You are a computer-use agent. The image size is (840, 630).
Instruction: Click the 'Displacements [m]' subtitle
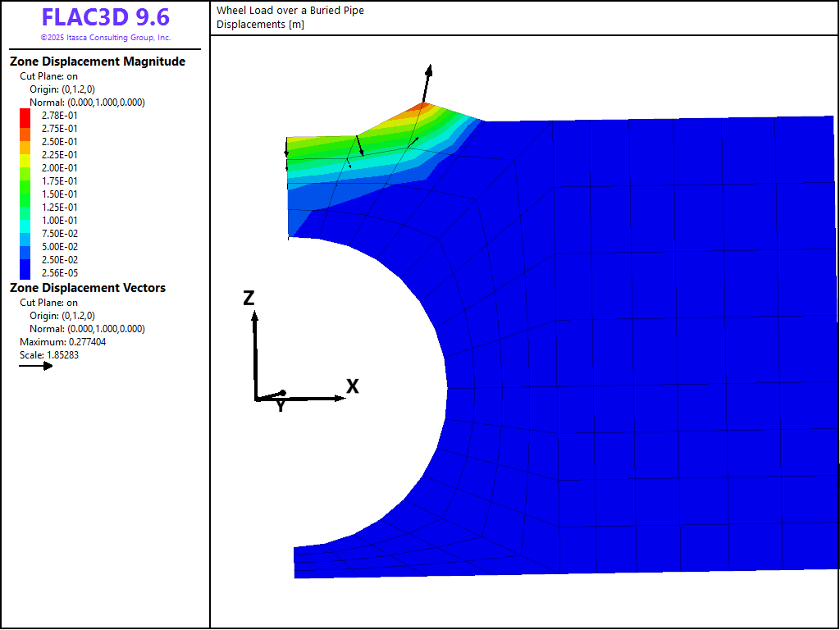(260, 24)
